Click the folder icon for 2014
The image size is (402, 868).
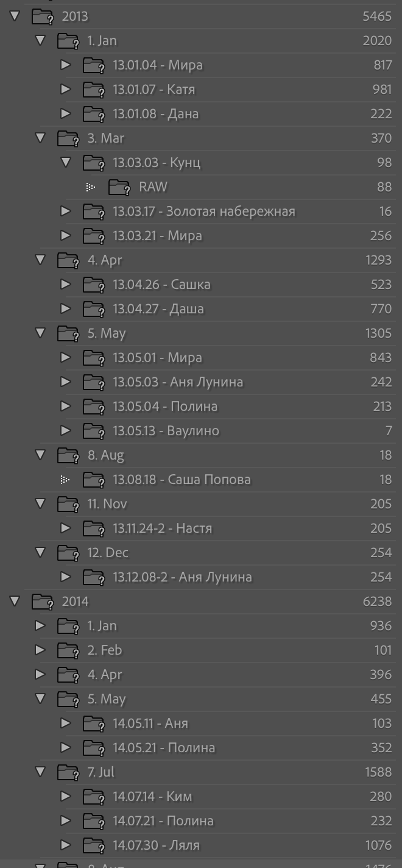click(43, 602)
